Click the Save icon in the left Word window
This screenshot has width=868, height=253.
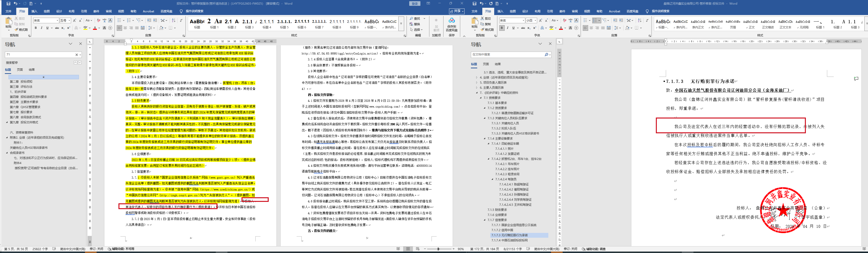click(8, 4)
